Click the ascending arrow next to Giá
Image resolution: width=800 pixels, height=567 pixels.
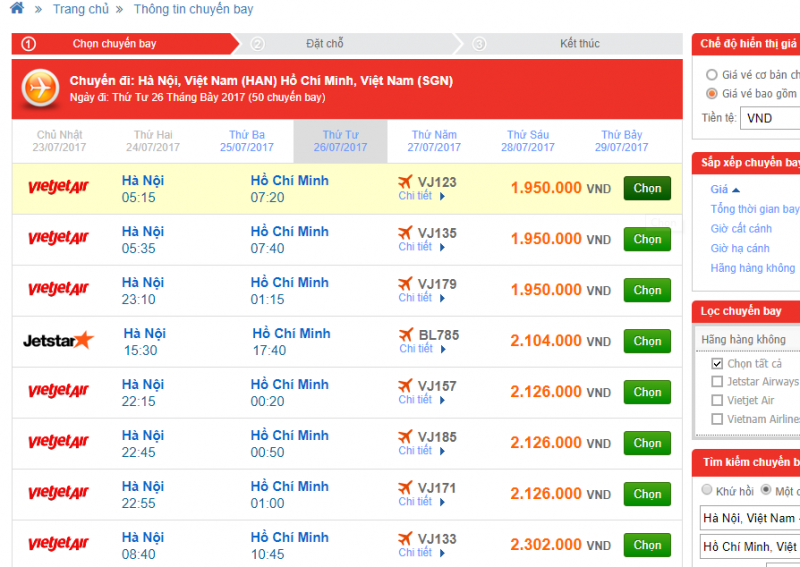coord(736,190)
